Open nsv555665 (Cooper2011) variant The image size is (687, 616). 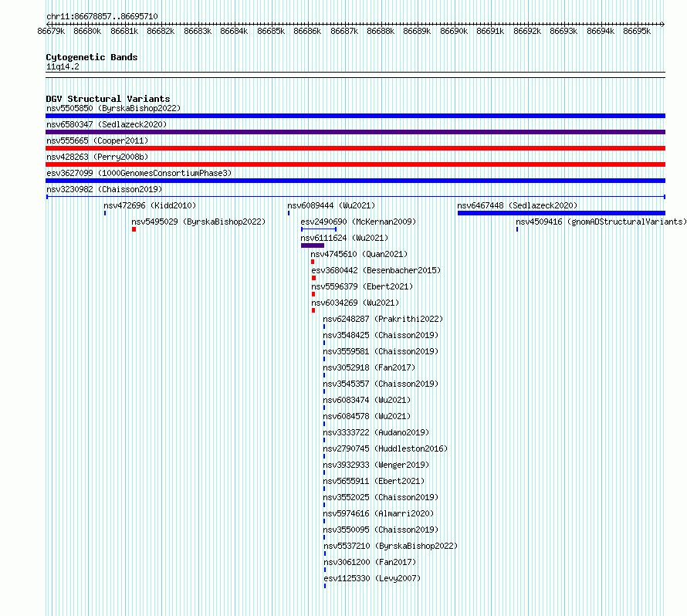(97, 140)
